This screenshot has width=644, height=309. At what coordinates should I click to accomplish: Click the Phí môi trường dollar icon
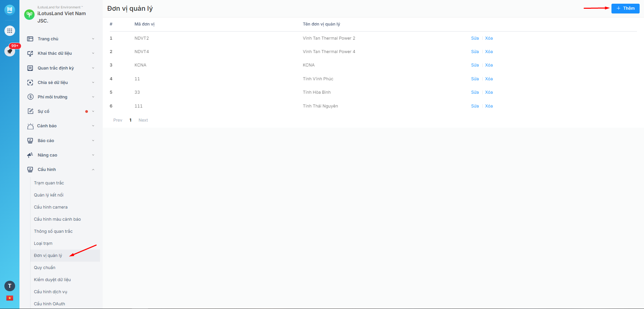31,97
